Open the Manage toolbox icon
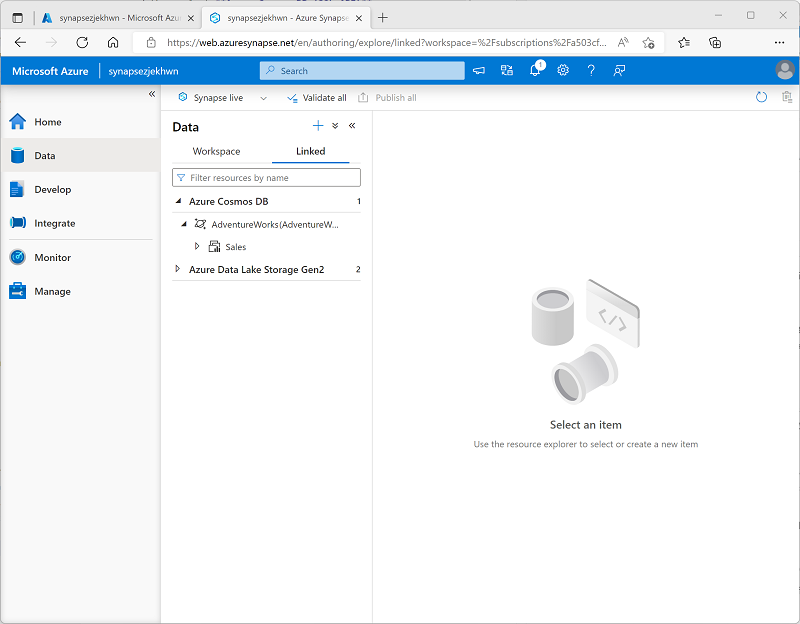800x624 pixels. pos(17,291)
